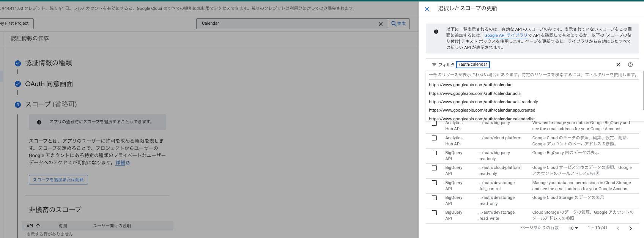Click the ユーザー向けの説明 column header
Viewport: 644px width, 238px height.
112,226
